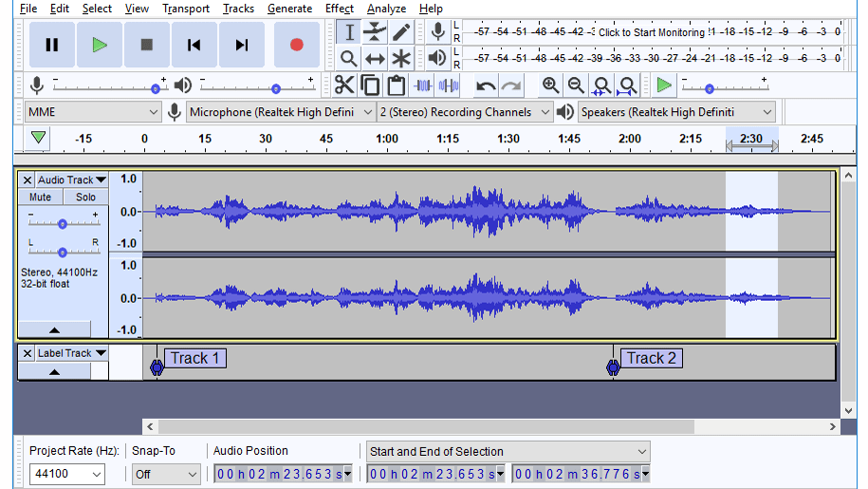
Task: Undo the last action
Action: pos(486,85)
